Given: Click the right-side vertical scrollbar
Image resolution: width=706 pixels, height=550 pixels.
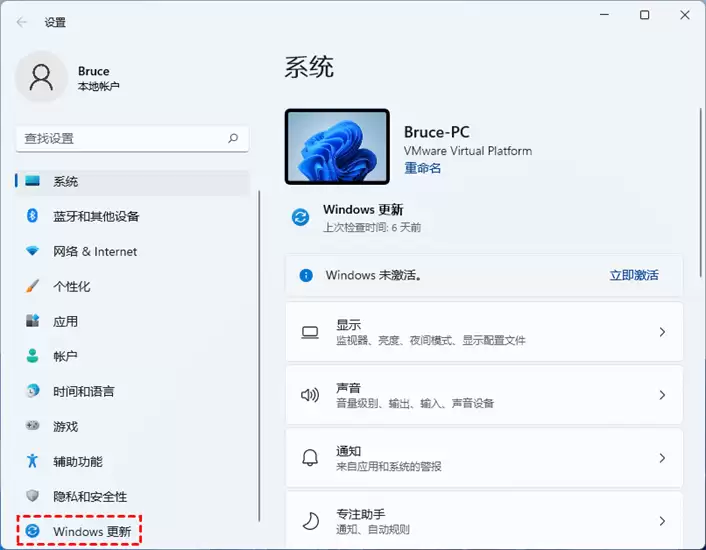Looking at the screenshot, I should pyautogui.click(x=701, y=192).
